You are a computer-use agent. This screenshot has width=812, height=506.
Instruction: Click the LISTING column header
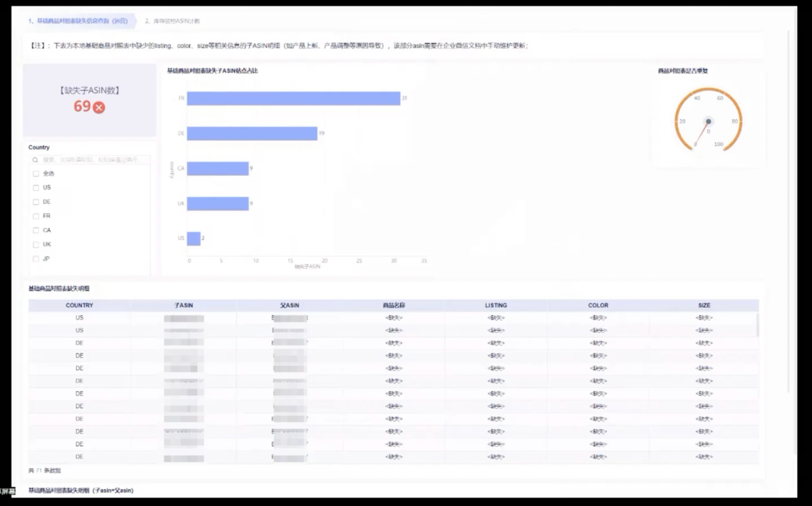(x=496, y=306)
